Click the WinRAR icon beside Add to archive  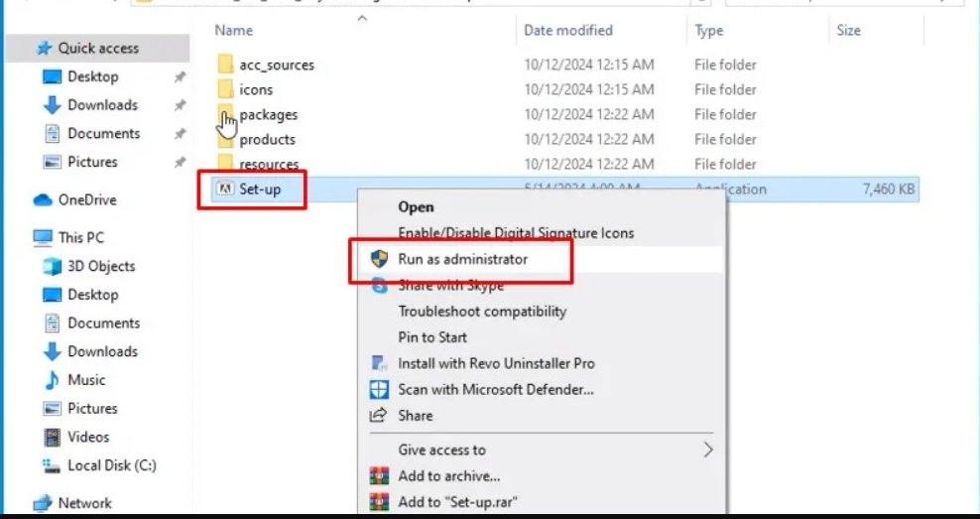(379, 476)
